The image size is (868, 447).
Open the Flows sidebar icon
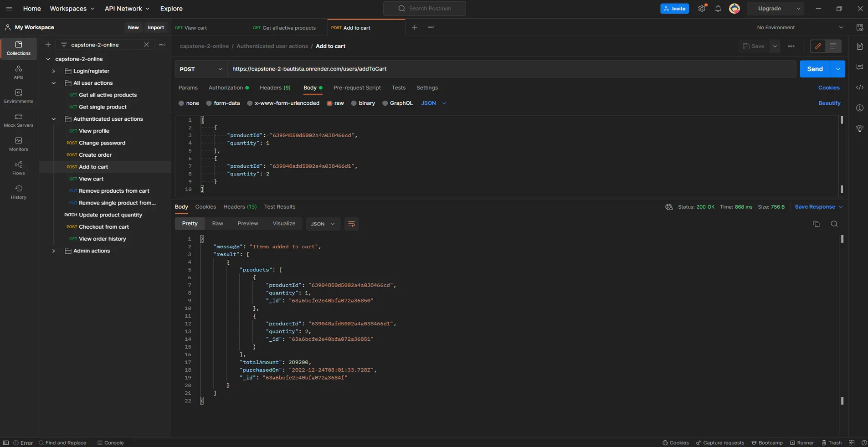click(x=18, y=167)
